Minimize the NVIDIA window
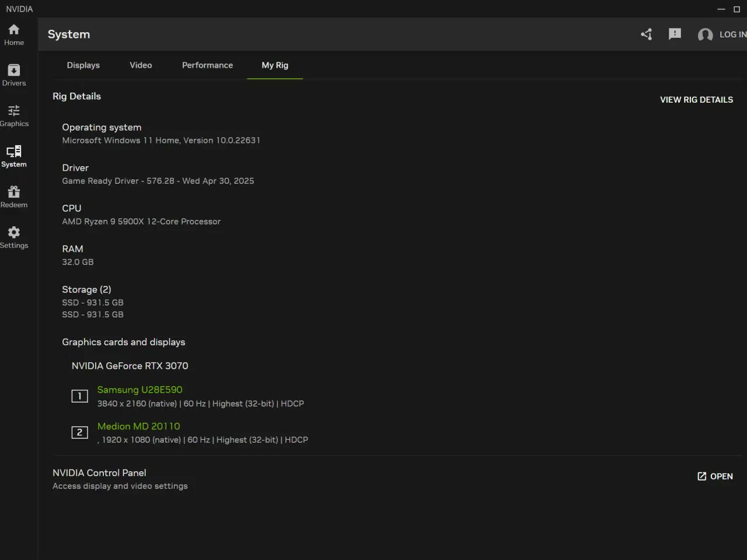The image size is (747, 560). 721,9
